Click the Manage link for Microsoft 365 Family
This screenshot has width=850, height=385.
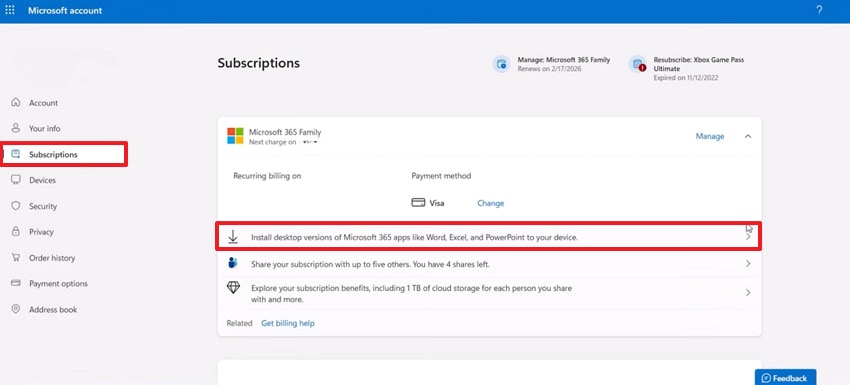(x=710, y=136)
